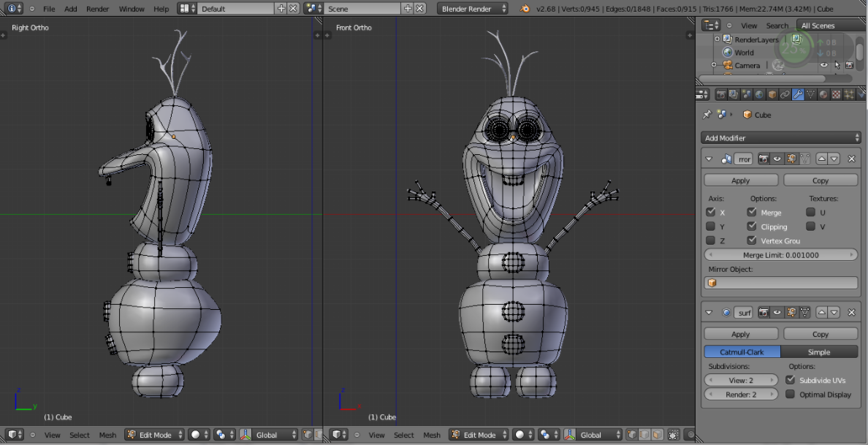Click the Blender logo in the info header
The width and height of the screenshot is (868, 445).
525,9
